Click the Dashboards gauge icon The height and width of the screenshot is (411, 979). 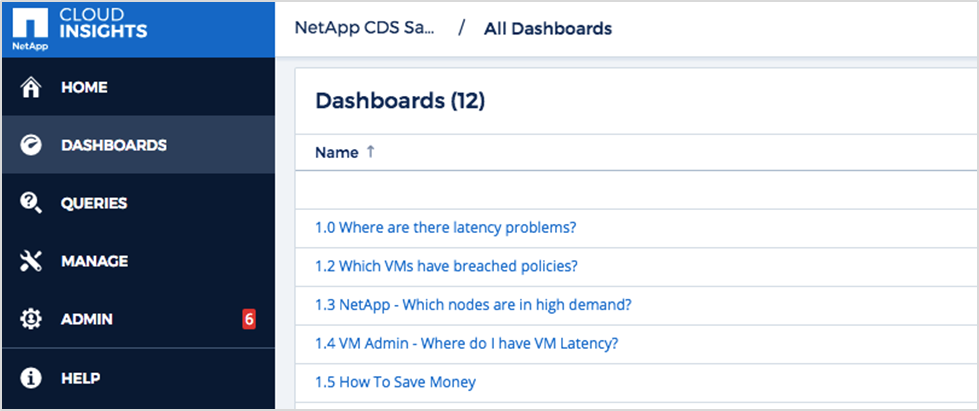(x=31, y=146)
